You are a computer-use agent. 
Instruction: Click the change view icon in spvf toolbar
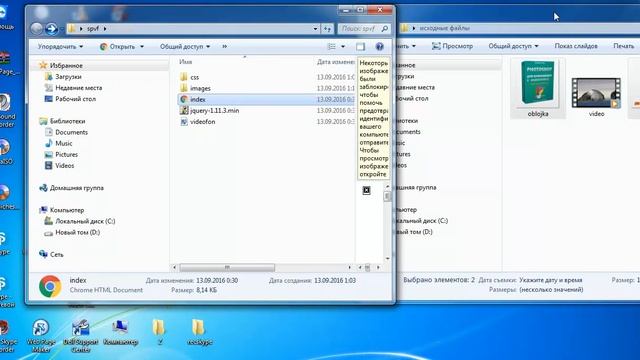click(332, 47)
